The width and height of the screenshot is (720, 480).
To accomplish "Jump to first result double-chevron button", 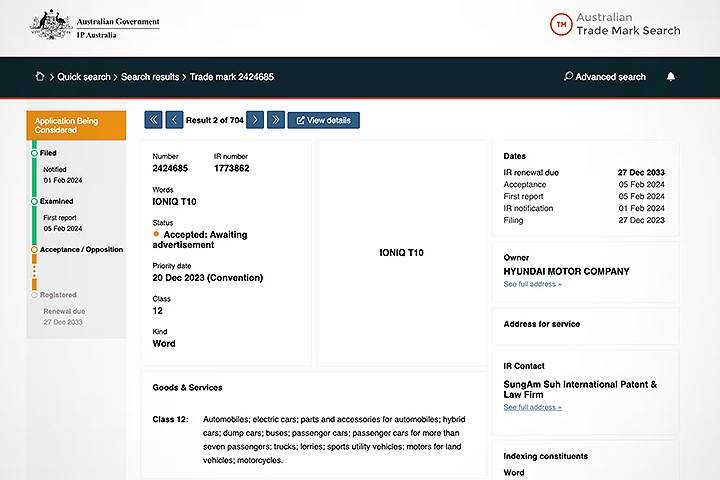I will [153, 120].
